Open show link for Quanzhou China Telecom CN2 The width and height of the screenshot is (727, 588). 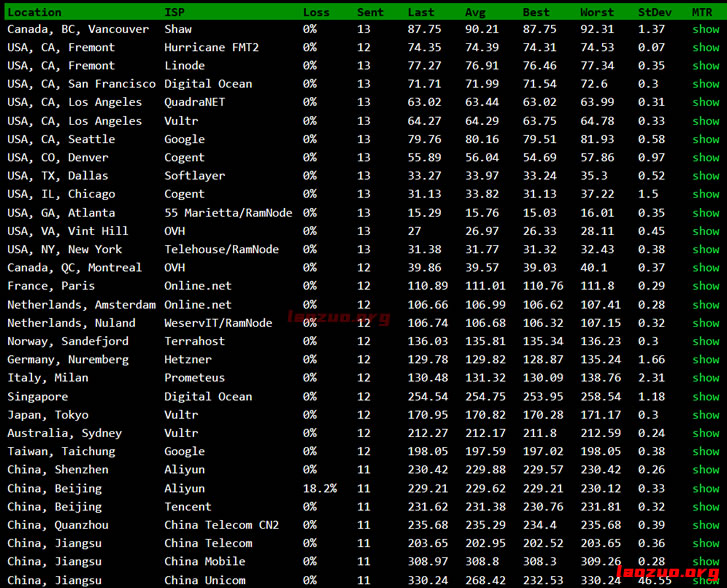(705, 525)
